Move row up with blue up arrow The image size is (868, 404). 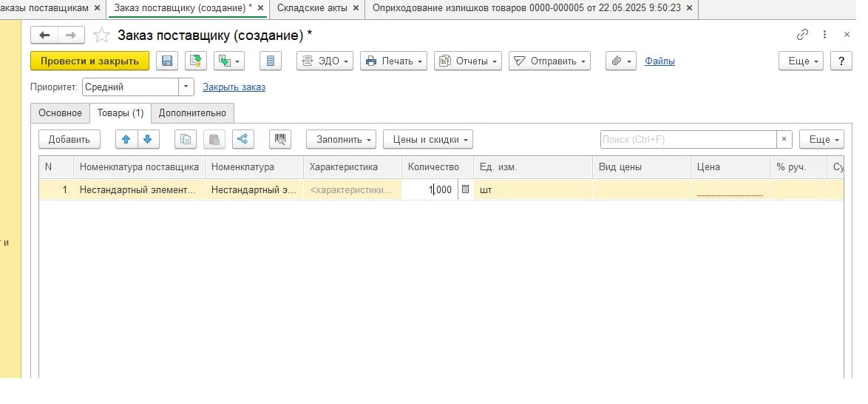coord(126,140)
